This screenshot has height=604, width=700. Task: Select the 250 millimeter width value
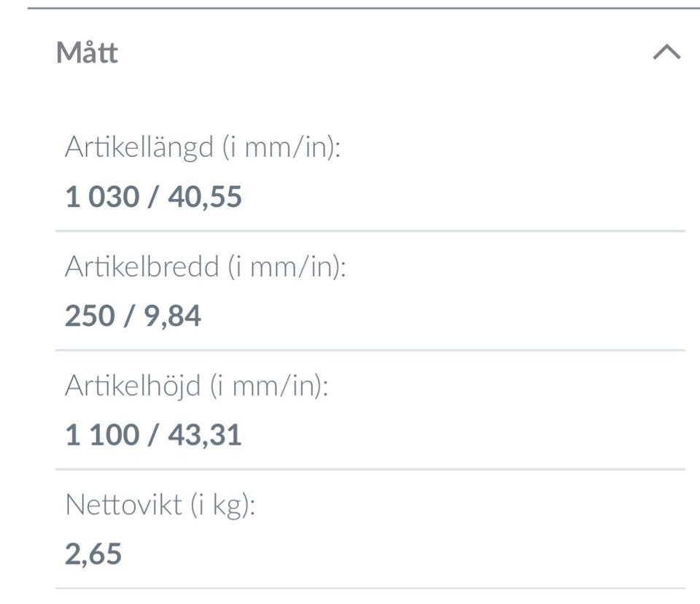[90, 316]
